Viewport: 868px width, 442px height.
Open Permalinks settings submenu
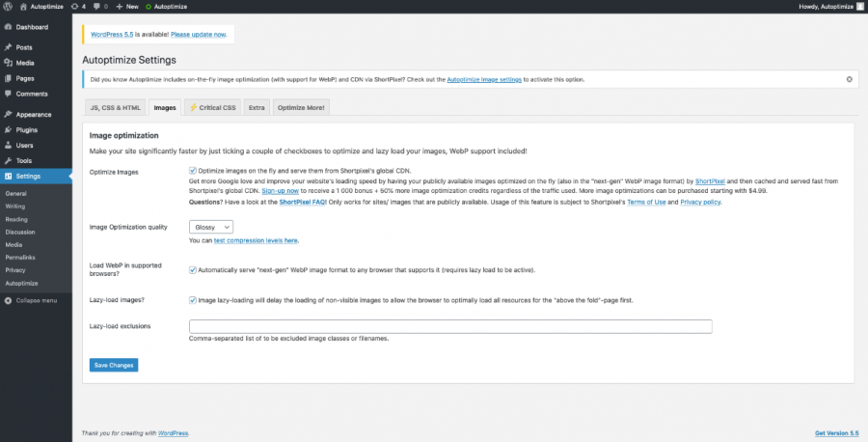click(20, 258)
